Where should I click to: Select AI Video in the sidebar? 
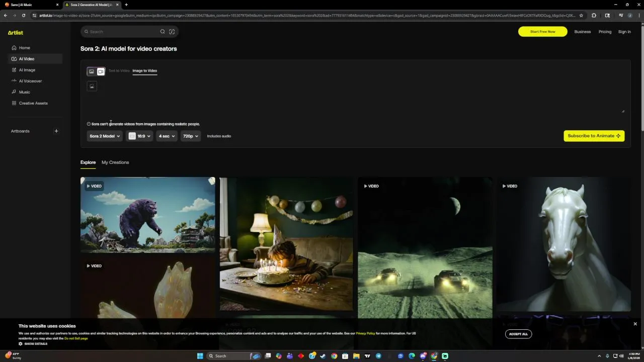click(35, 59)
